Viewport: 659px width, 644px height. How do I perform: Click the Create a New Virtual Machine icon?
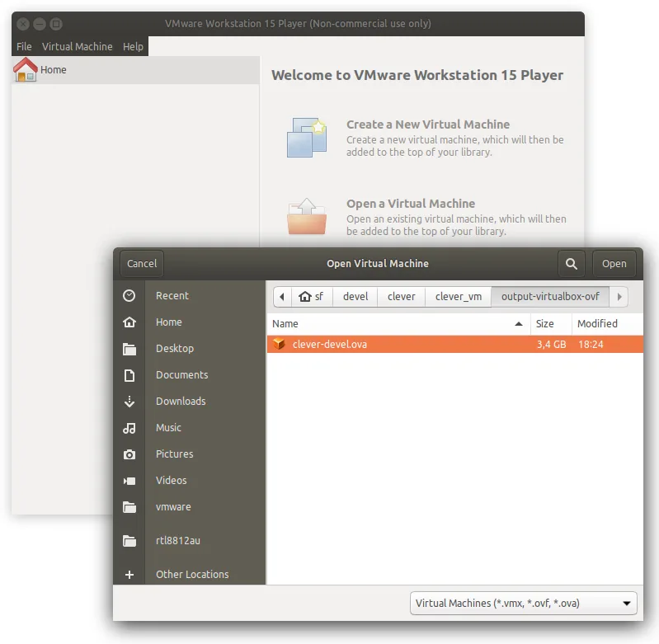(x=307, y=138)
